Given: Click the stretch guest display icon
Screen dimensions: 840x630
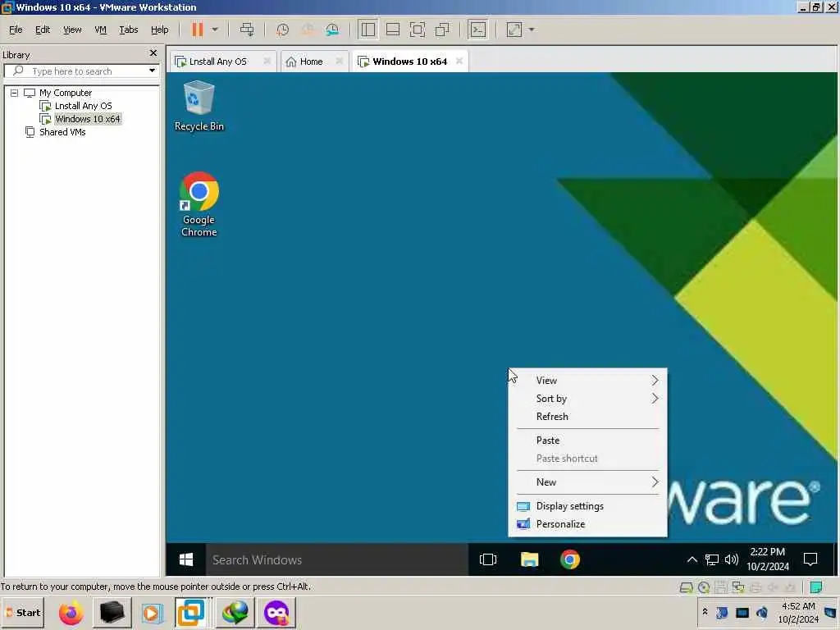Looking at the screenshot, I should [x=514, y=30].
